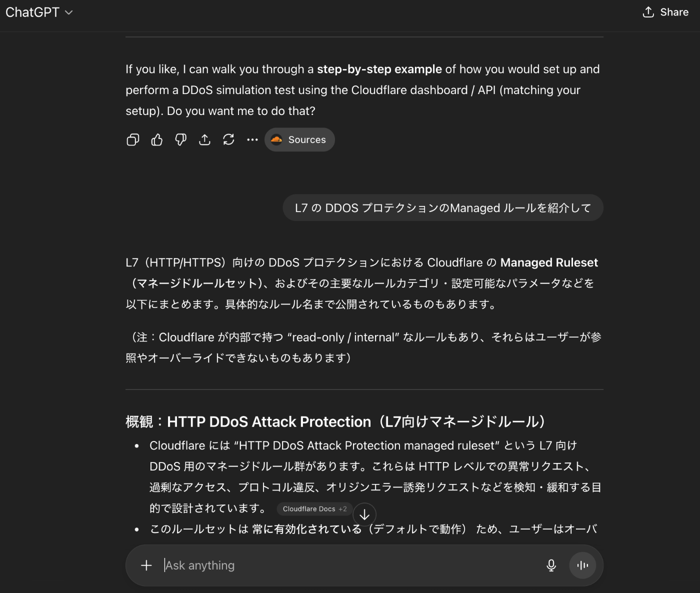Click the Cloudflare logo in Sources chip

pyautogui.click(x=276, y=139)
